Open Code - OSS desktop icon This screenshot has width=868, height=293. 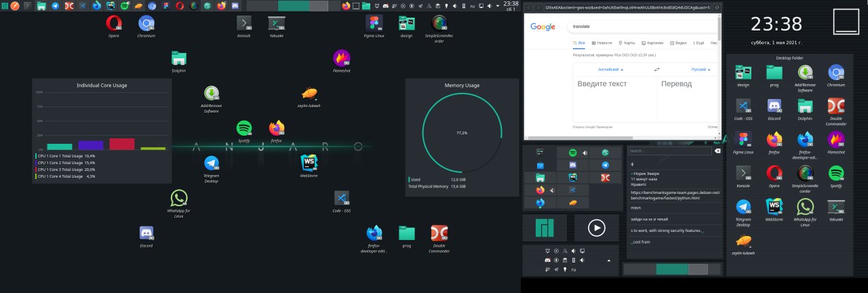pos(341,201)
